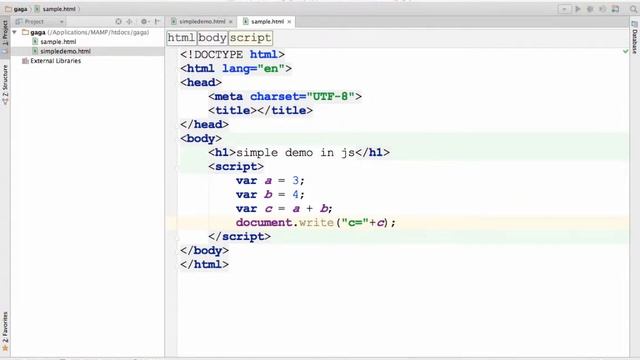This screenshot has height=360, width=640.
Task: Click the closing </html> tag
Action: [x=204, y=264]
